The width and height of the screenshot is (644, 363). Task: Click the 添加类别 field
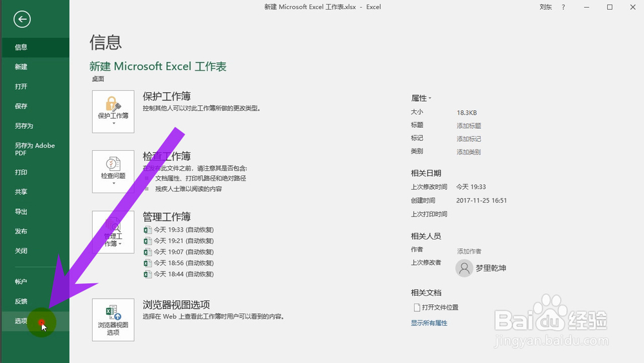click(469, 152)
